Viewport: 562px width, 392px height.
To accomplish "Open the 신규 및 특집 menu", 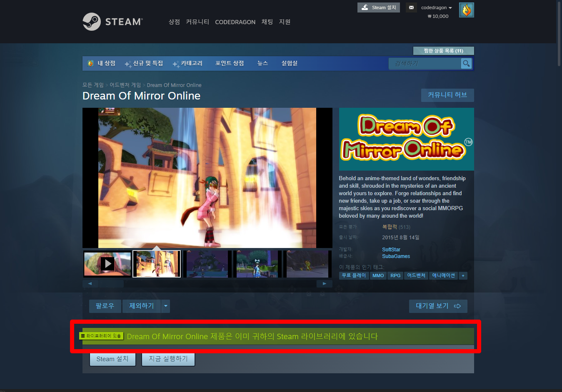I will tap(144, 63).
